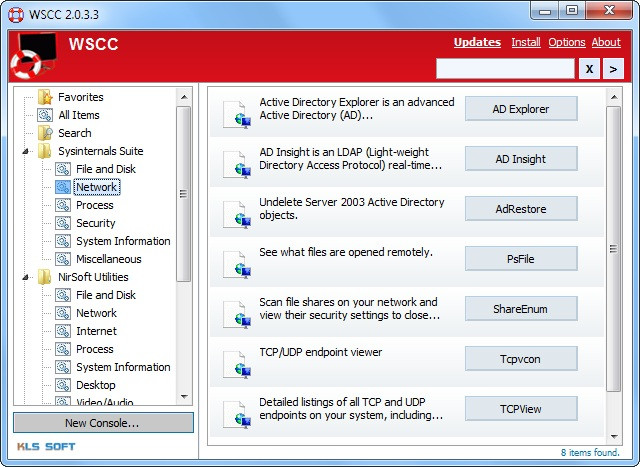Launch TCPView
The image size is (640, 467).
click(521, 409)
